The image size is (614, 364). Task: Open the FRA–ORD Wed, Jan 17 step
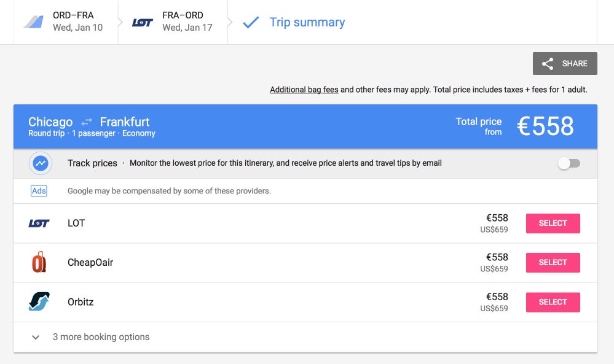coord(173,22)
